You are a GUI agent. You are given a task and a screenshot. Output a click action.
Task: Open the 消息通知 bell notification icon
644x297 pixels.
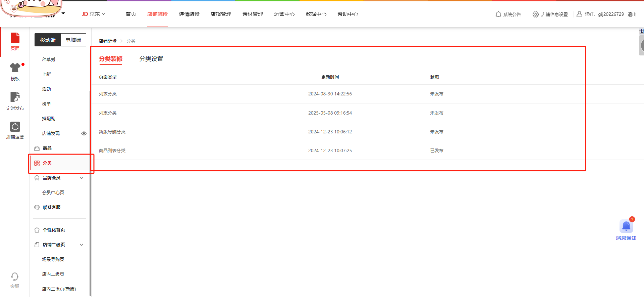(626, 226)
